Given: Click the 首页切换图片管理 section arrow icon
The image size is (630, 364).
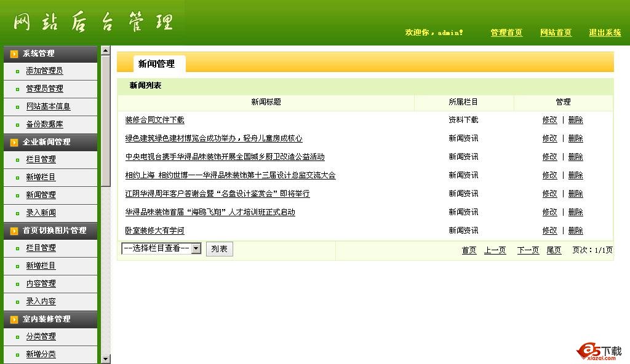Looking at the screenshot, I should (14, 231).
